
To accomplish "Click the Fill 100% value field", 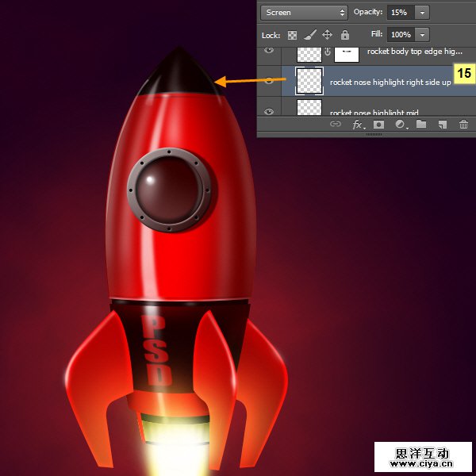I will point(401,35).
